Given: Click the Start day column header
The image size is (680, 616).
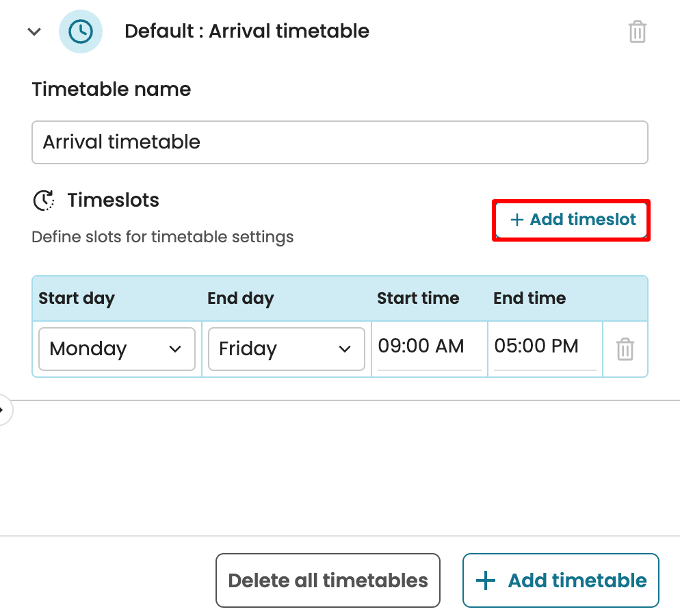Looking at the screenshot, I should point(77,298).
